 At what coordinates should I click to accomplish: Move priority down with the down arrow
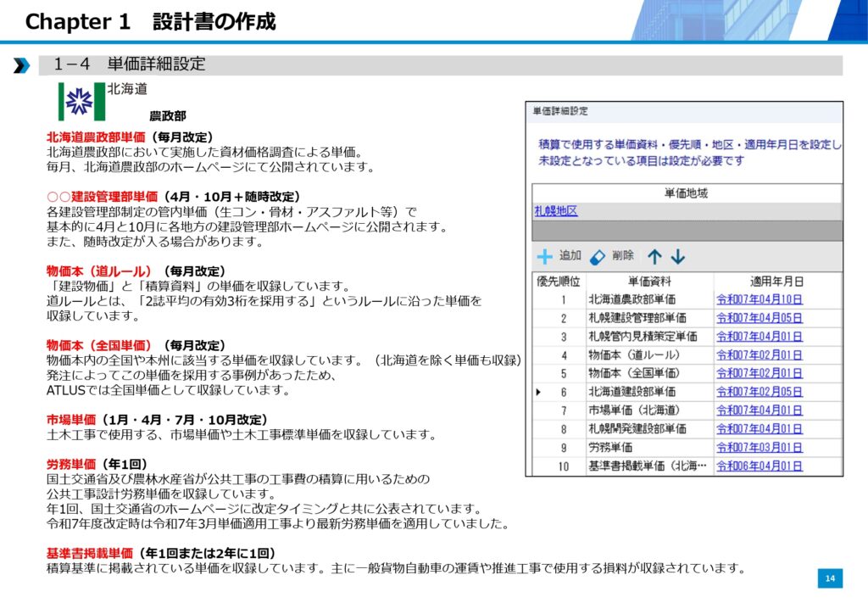tap(678, 256)
